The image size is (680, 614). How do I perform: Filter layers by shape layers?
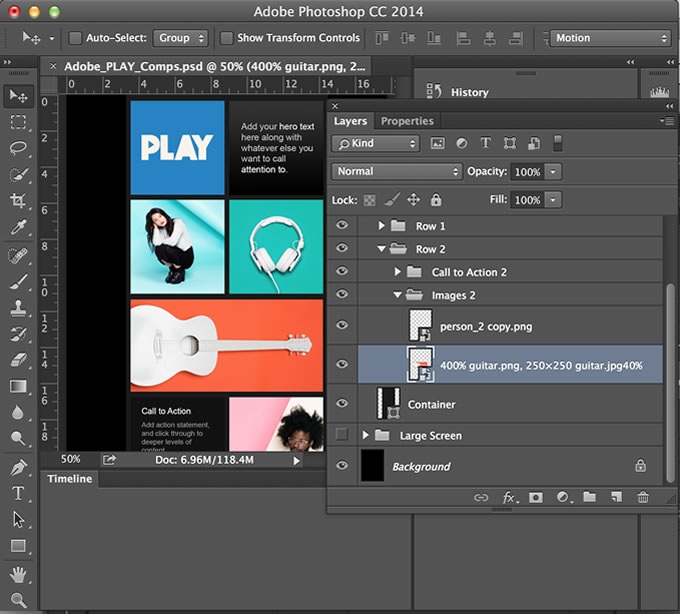click(x=510, y=143)
